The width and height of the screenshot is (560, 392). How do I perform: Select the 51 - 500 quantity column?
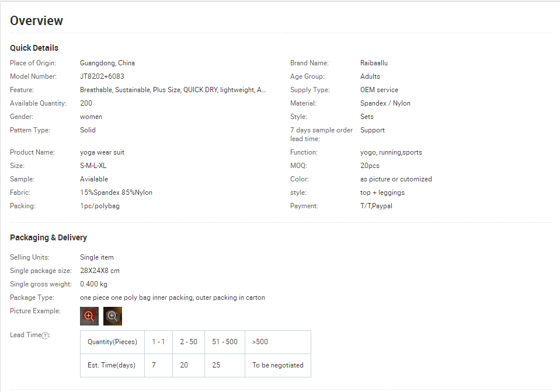[224, 342]
